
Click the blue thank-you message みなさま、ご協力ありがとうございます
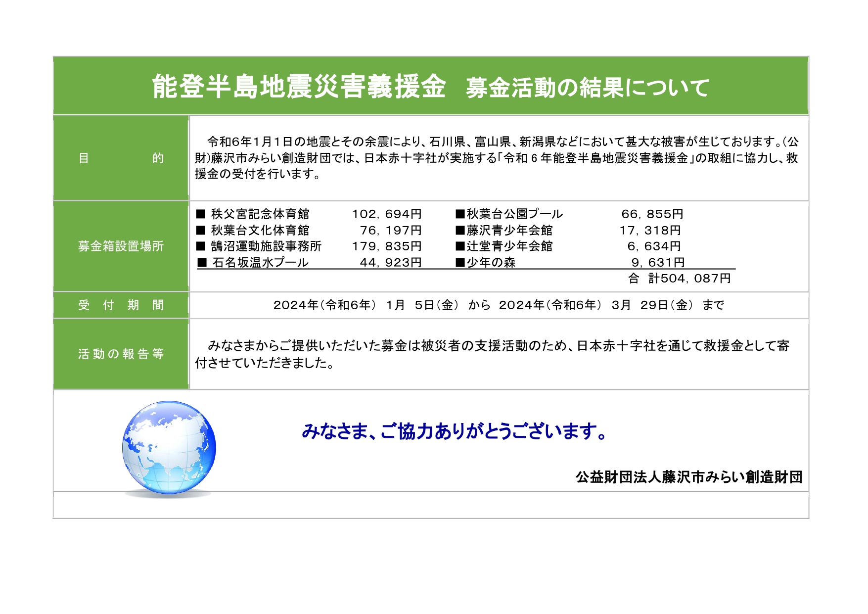pyautogui.click(x=454, y=431)
